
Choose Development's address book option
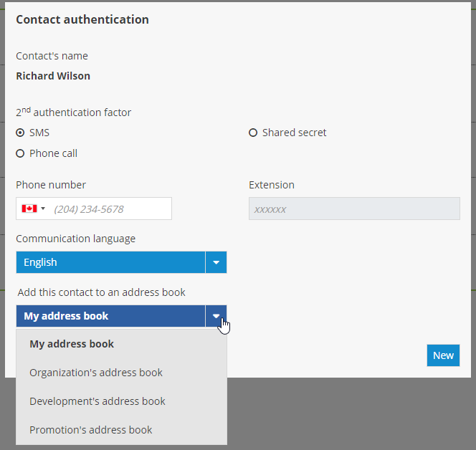click(x=97, y=401)
